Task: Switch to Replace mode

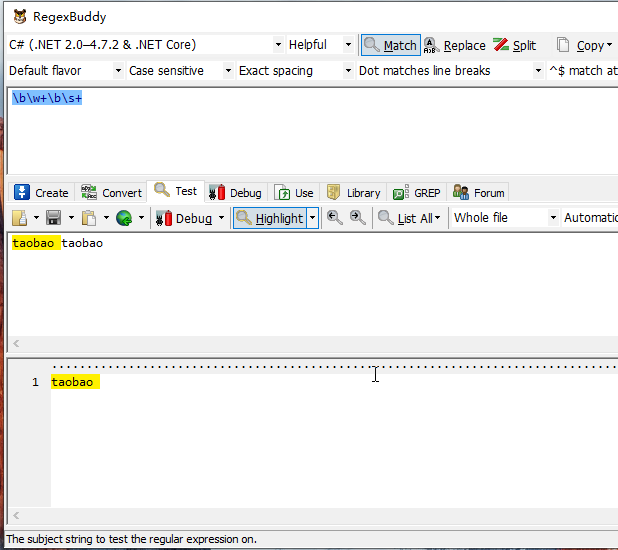Action: (x=455, y=45)
